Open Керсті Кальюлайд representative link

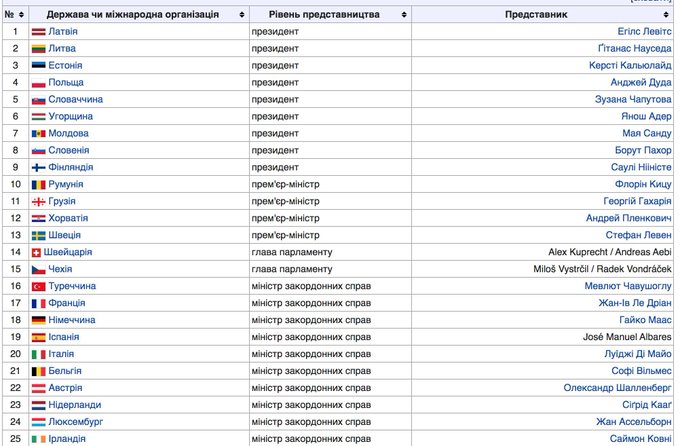pos(630,66)
